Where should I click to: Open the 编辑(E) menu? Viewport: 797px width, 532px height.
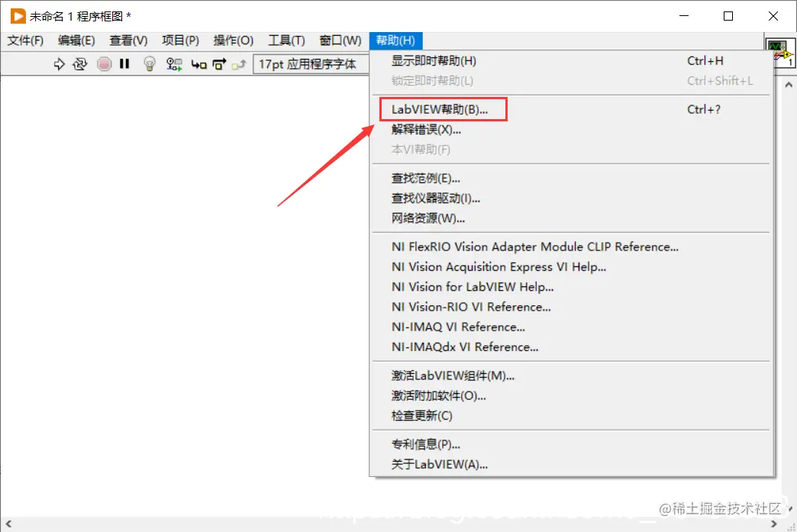76,40
